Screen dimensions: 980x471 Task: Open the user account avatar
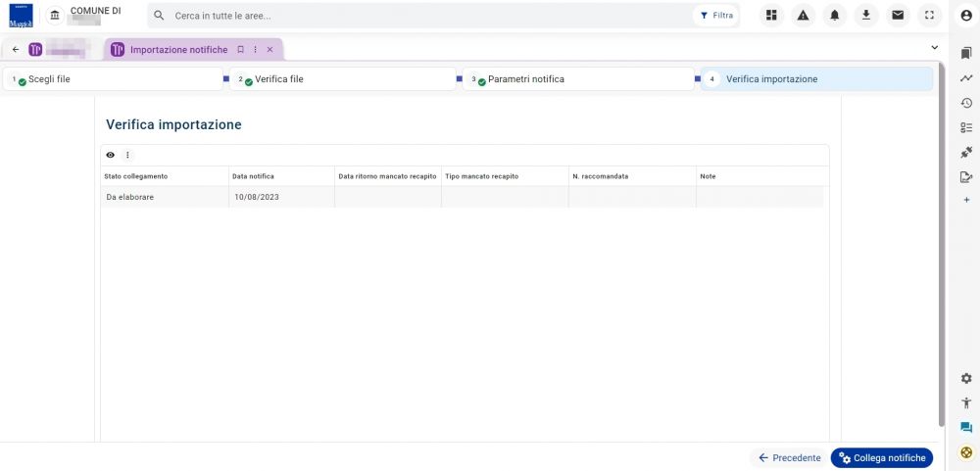click(x=966, y=16)
